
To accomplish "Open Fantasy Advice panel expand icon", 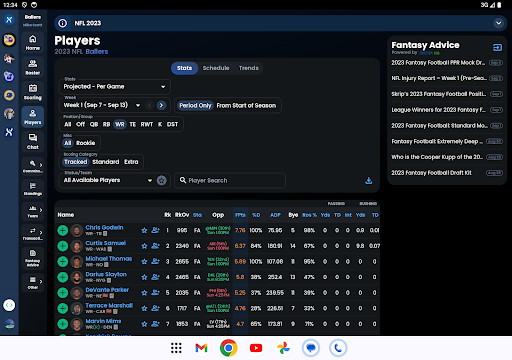I will 497,48.
